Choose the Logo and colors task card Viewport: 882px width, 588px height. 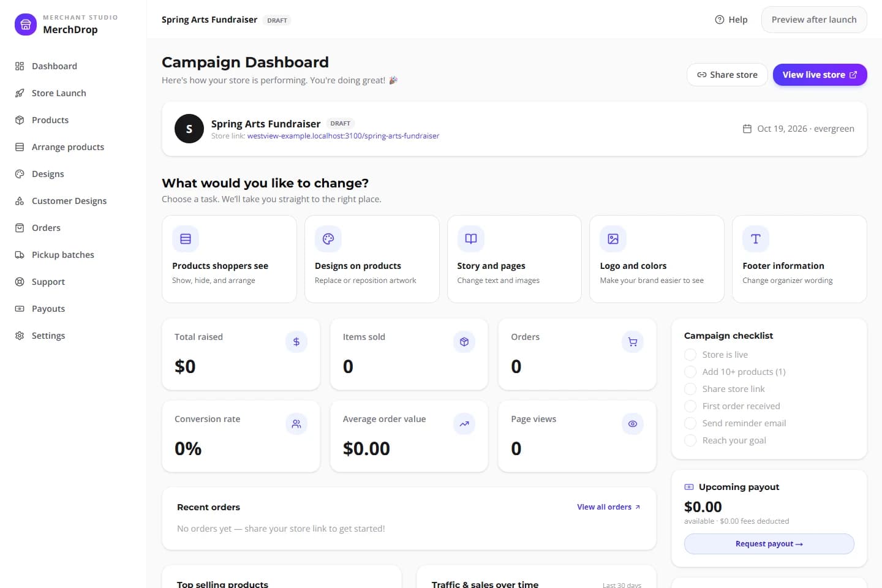click(657, 259)
